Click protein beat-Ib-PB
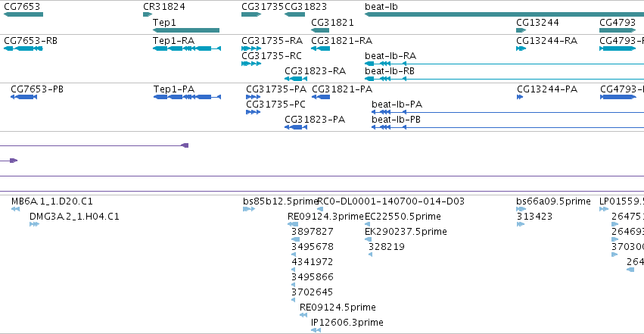 coord(396,120)
